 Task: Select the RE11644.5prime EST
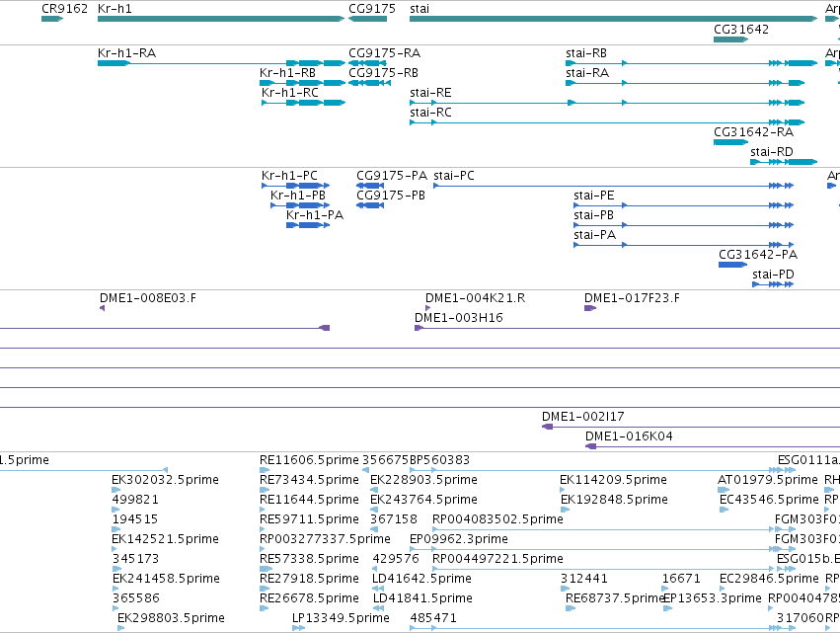pyautogui.click(x=265, y=510)
